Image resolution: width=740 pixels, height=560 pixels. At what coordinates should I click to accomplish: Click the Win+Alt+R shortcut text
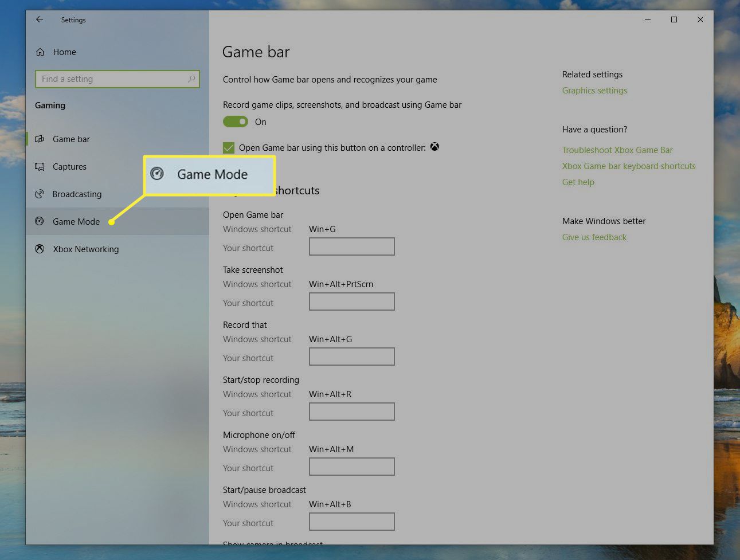point(330,394)
